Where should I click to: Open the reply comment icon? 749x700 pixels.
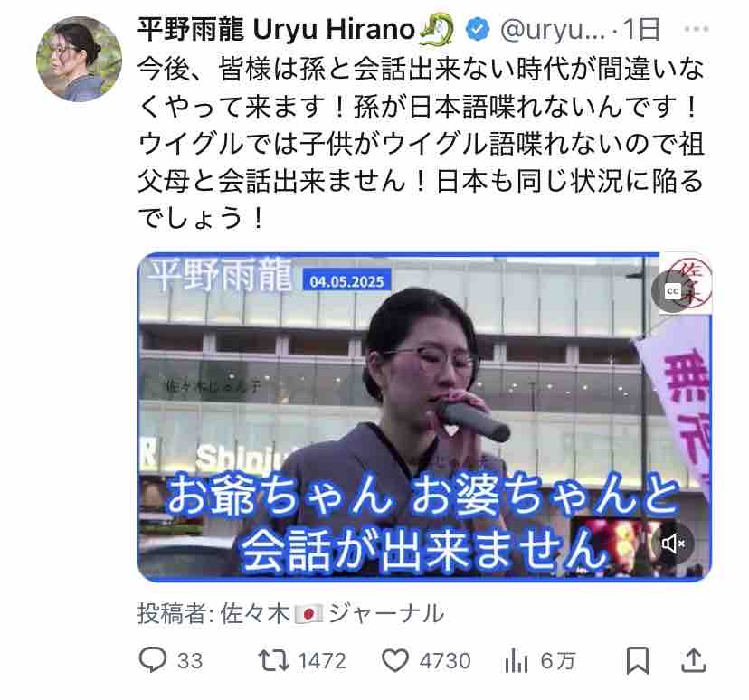[153, 660]
